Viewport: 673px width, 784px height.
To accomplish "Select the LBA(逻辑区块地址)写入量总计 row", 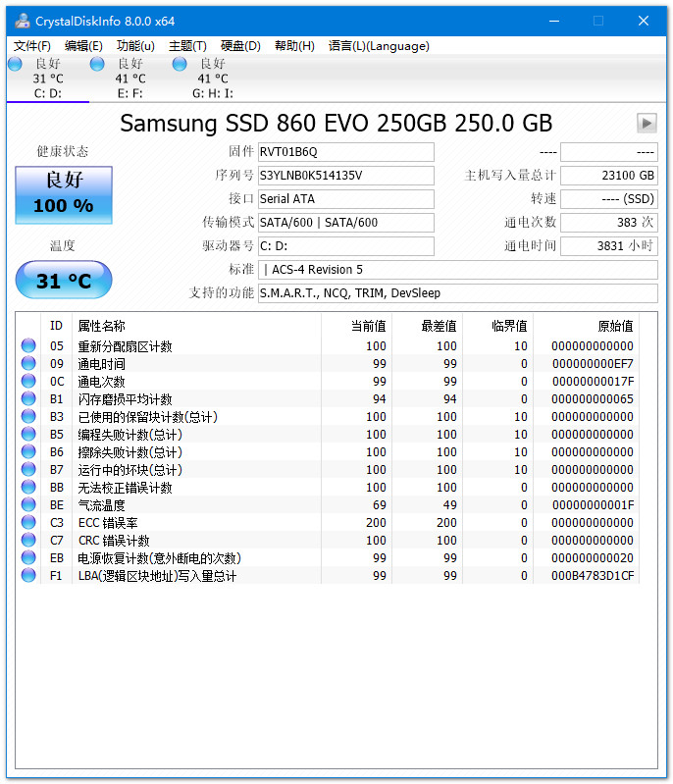I will tap(330, 576).
